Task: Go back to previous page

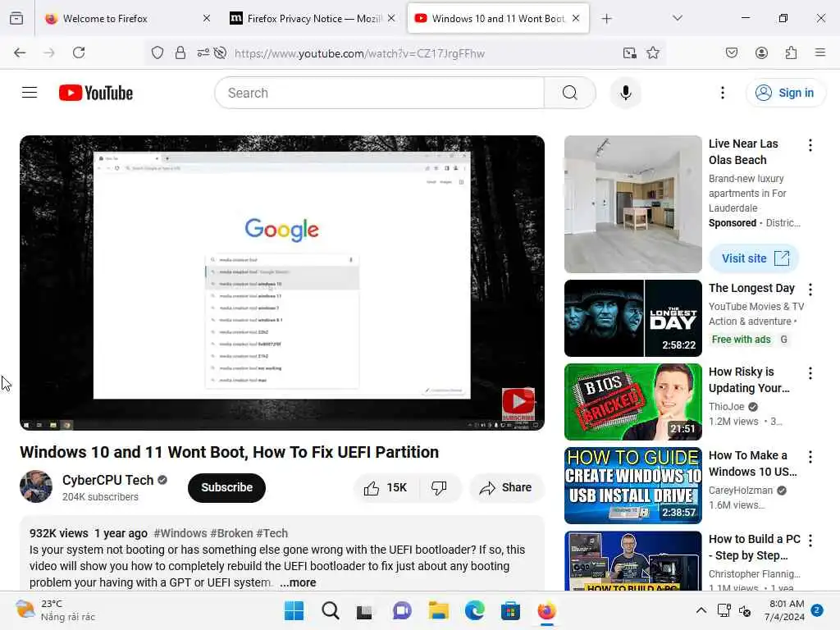Action: (20, 52)
